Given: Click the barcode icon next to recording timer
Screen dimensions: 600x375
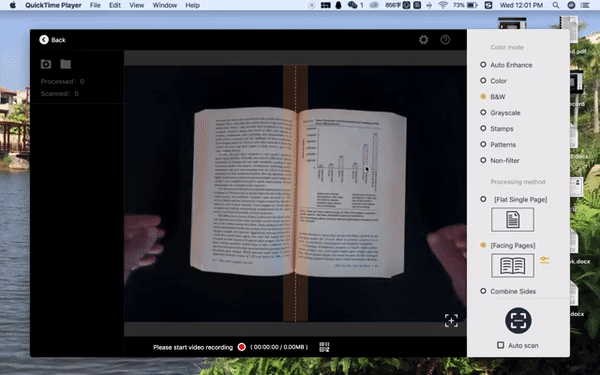Looking at the screenshot, I should (324, 347).
